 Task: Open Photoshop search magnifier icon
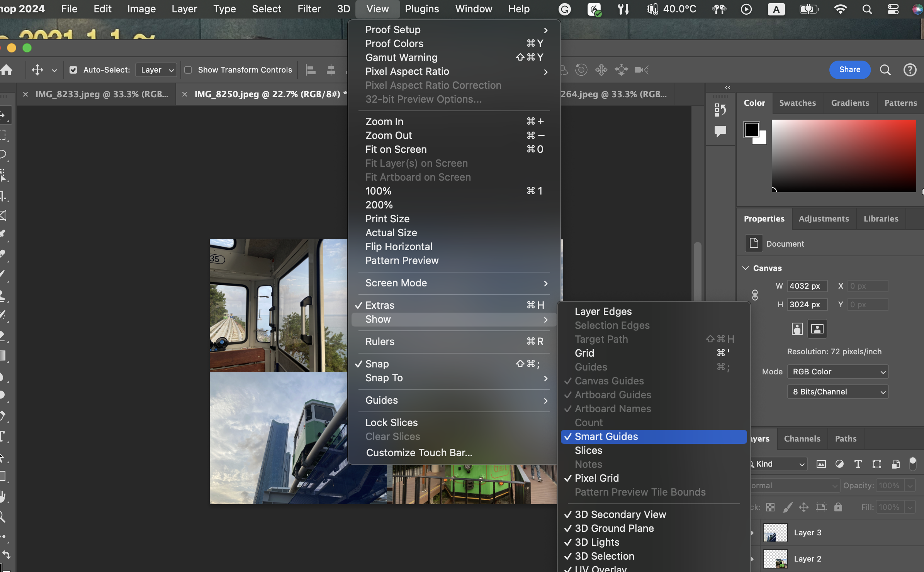tap(885, 70)
